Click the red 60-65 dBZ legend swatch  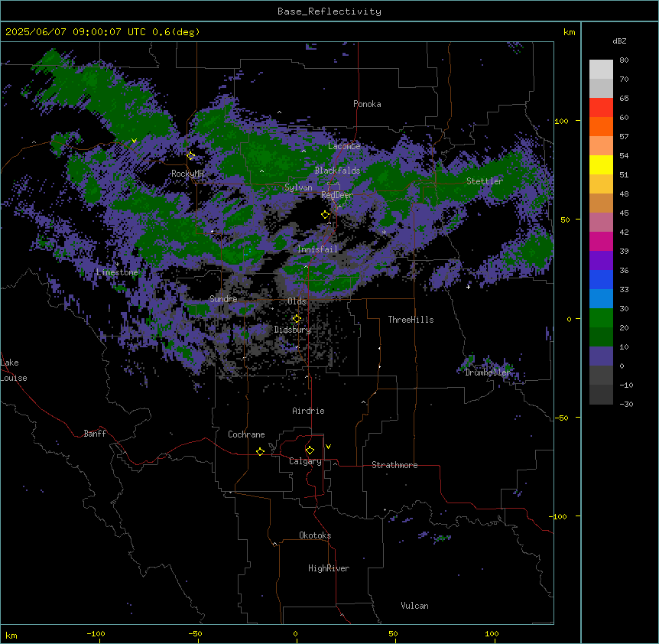(x=601, y=108)
